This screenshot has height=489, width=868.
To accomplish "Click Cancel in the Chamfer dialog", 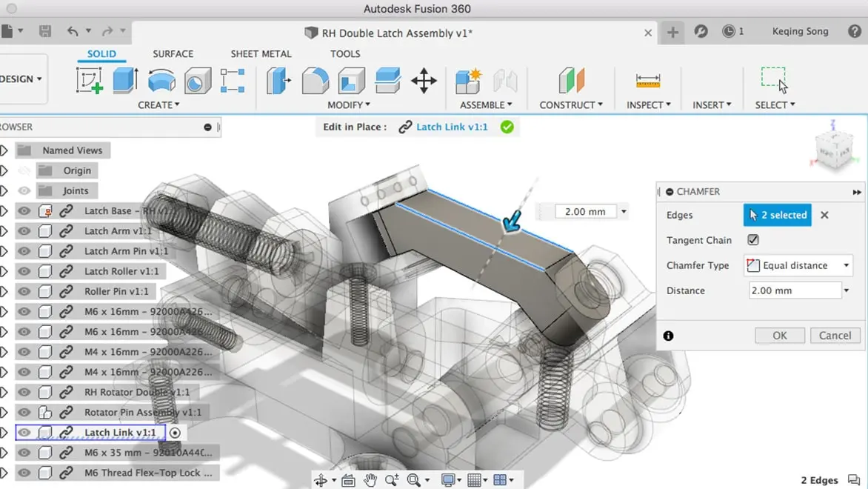I will point(835,335).
